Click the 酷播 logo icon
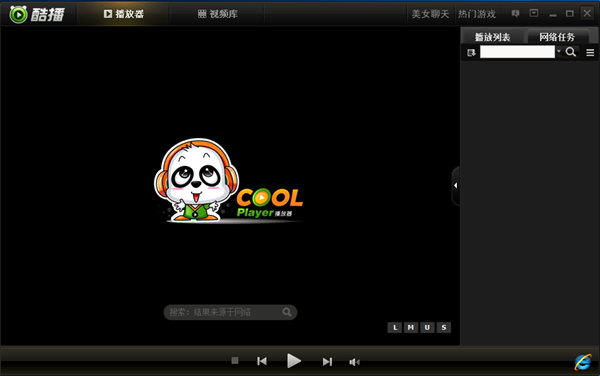This screenshot has height=376, width=600. [x=18, y=15]
